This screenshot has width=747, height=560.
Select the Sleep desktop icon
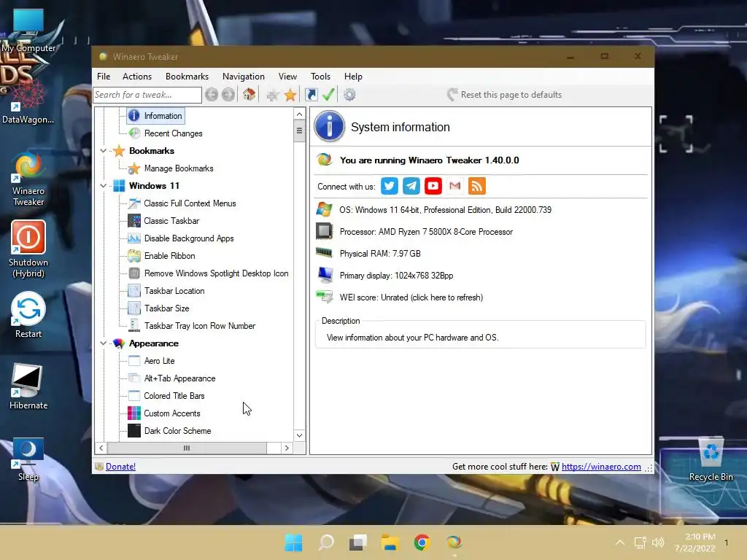(x=28, y=459)
